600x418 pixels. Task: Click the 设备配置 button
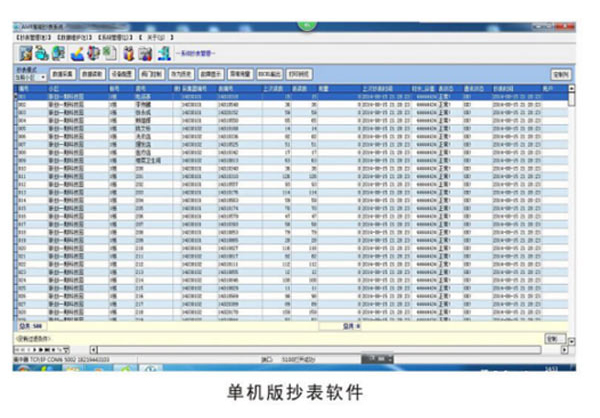click(x=122, y=74)
